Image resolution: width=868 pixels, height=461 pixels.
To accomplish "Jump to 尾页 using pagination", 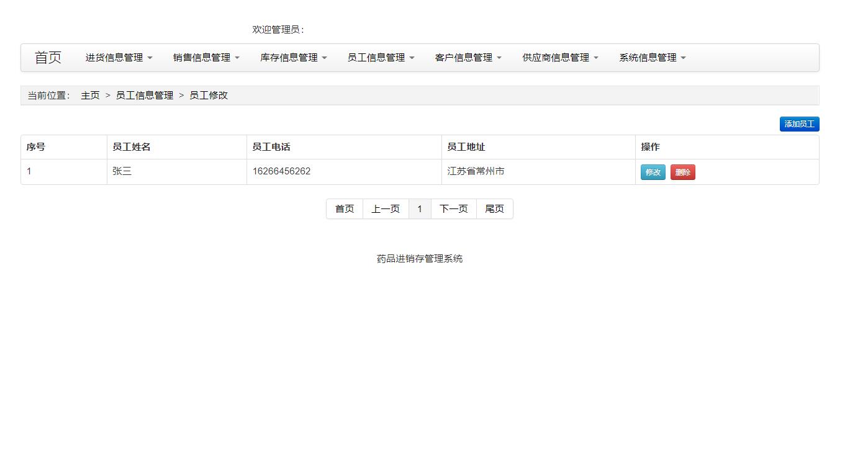I will pos(494,208).
